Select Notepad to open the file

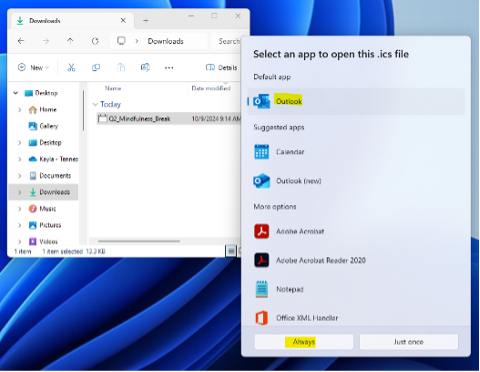click(356, 289)
